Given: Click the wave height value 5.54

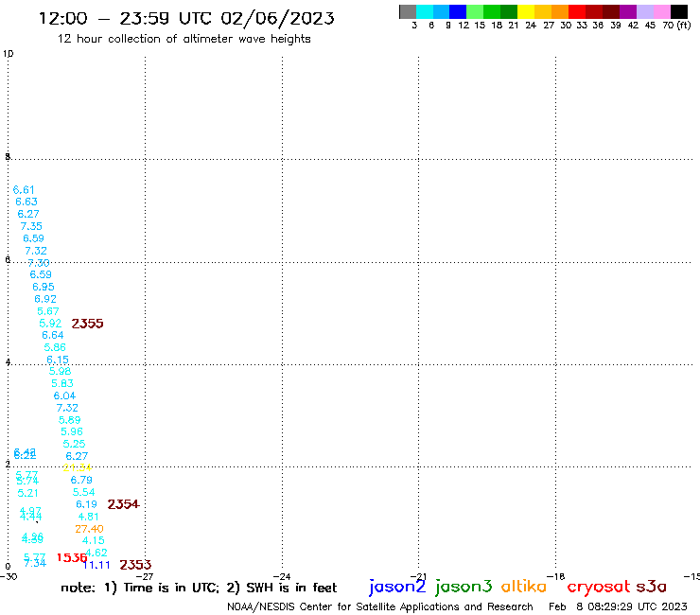Looking at the screenshot, I should point(84,492).
